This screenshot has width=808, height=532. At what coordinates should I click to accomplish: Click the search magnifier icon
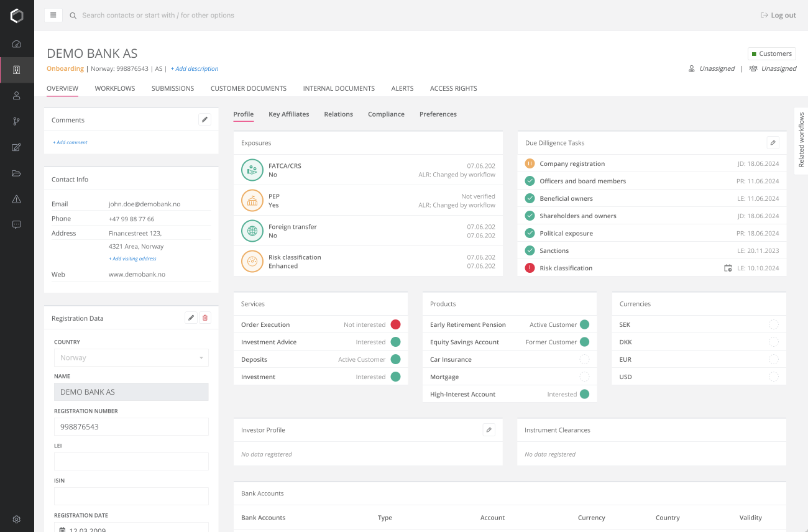click(x=73, y=16)
